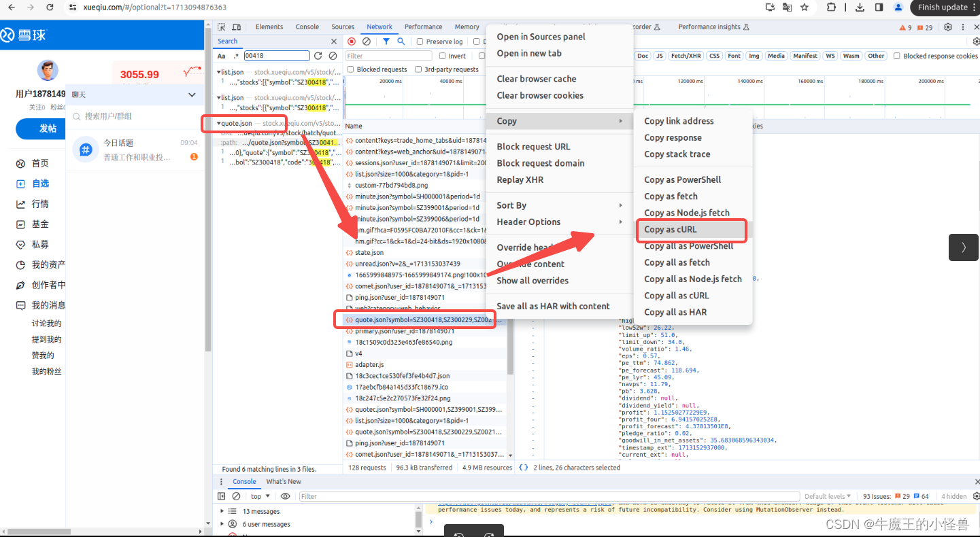Activate the DevTools inspect element picker

[x=222, y=27]
